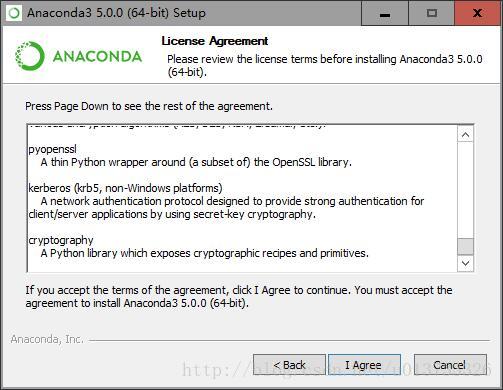Click the Anaconda3 5.0.0 Setup title bar text
The image size is (503, 390).
tap(116, 13)
